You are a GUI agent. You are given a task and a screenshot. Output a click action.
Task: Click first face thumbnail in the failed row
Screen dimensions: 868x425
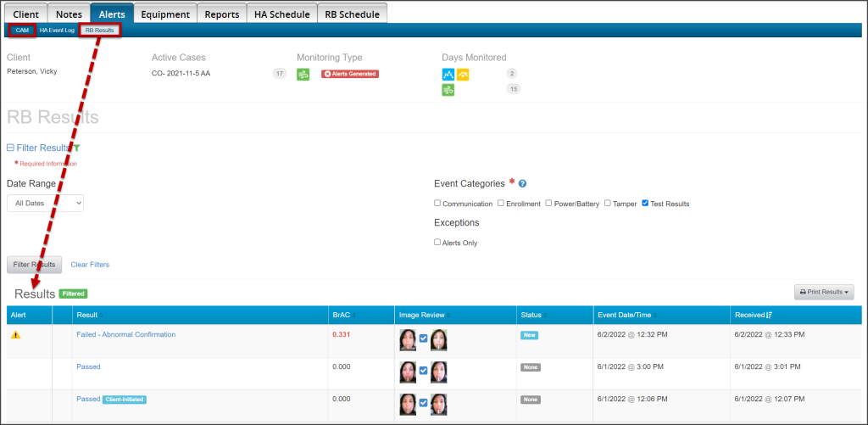[x=408, y=339]
